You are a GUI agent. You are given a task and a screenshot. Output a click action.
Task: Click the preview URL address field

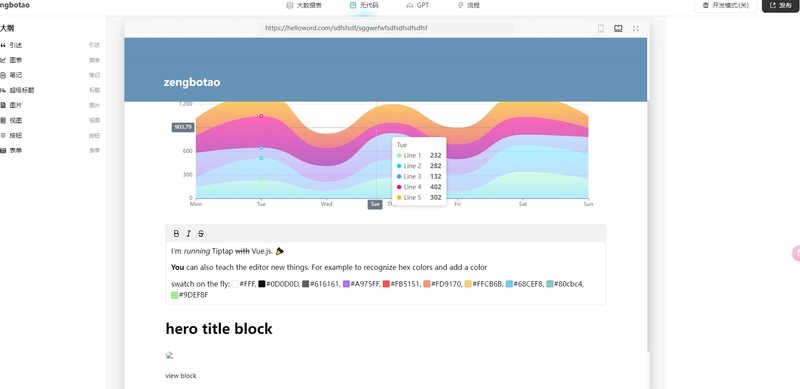(387, 29)
